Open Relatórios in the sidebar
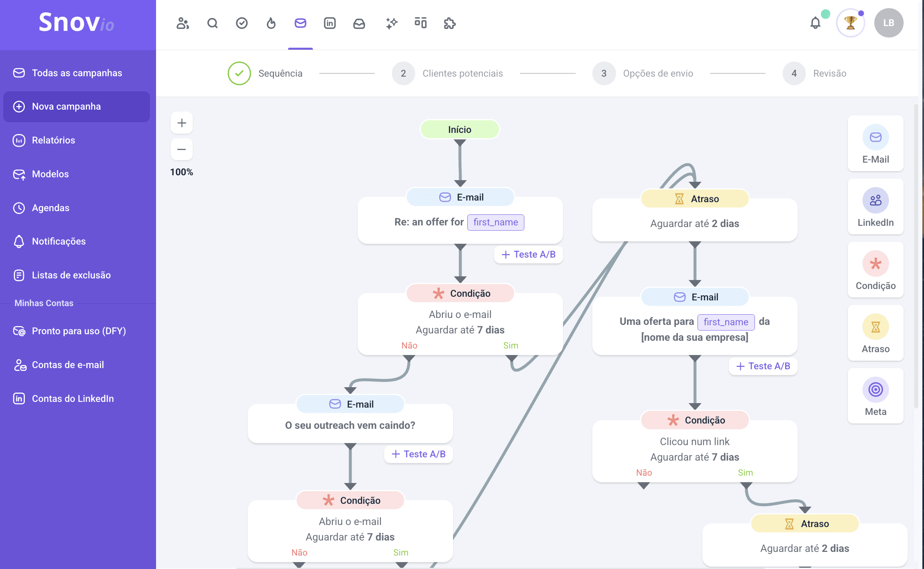 [x=53, y=140]
